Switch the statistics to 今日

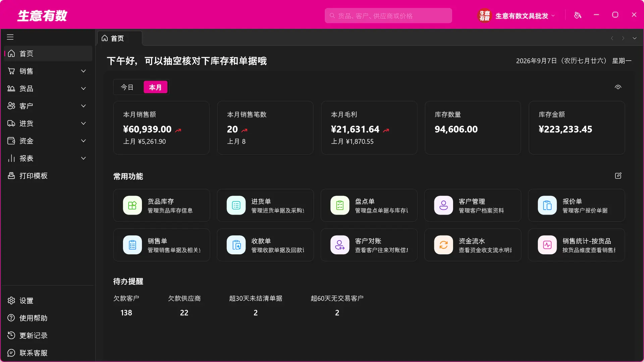pyautogui.click(x=127, y=87)
